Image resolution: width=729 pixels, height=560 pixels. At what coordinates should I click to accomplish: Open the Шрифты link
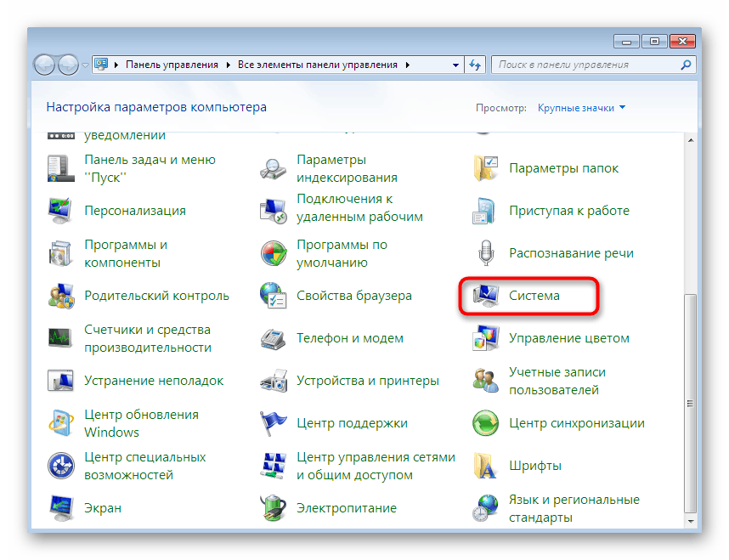point(535,466)
